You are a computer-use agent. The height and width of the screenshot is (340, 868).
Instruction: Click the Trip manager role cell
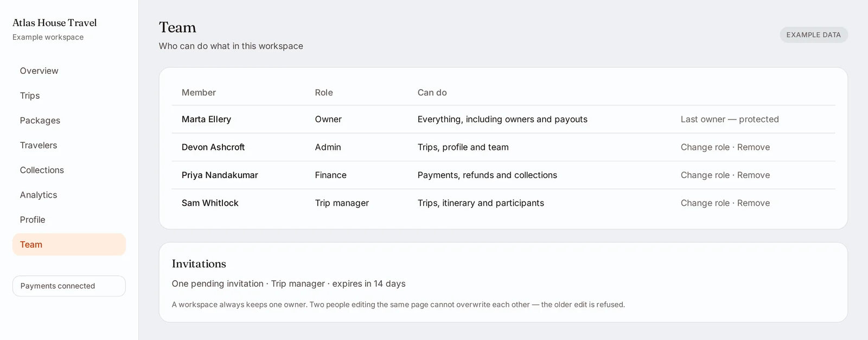pyautogui.click(x=342, y=203)
